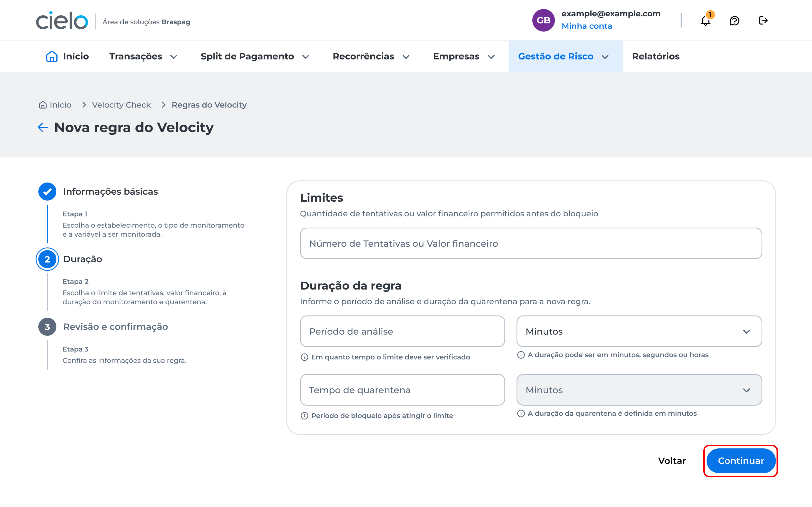Click the Voltar button
812x507 pixels.
click(672, 461)
